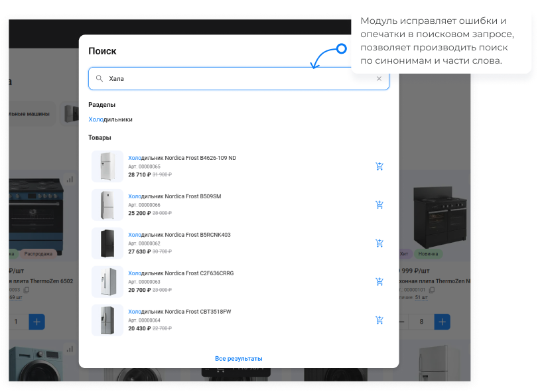Clear the search field with X icon

[x=379, y=78]
